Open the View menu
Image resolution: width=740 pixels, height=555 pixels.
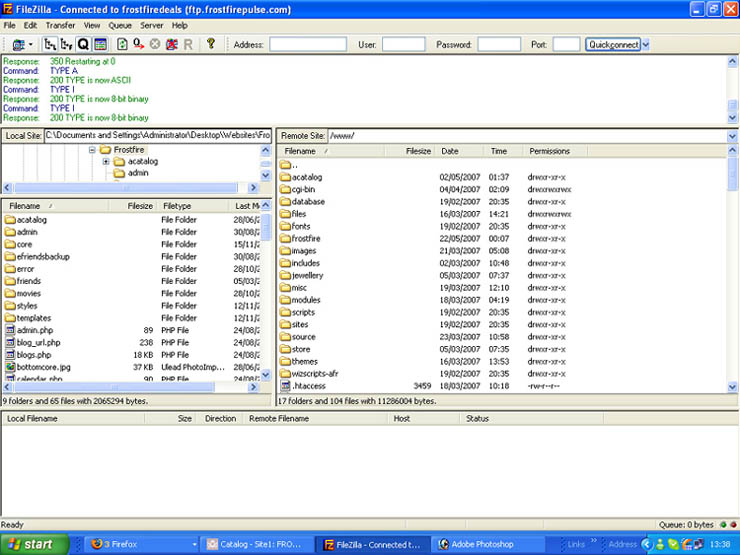(92, 25)
